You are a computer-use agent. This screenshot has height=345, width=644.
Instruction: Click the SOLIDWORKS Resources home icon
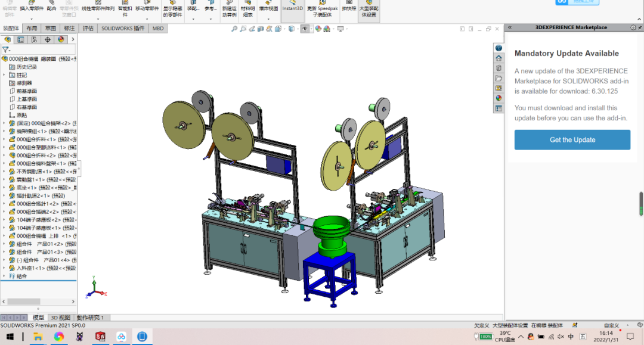point(499,58)
